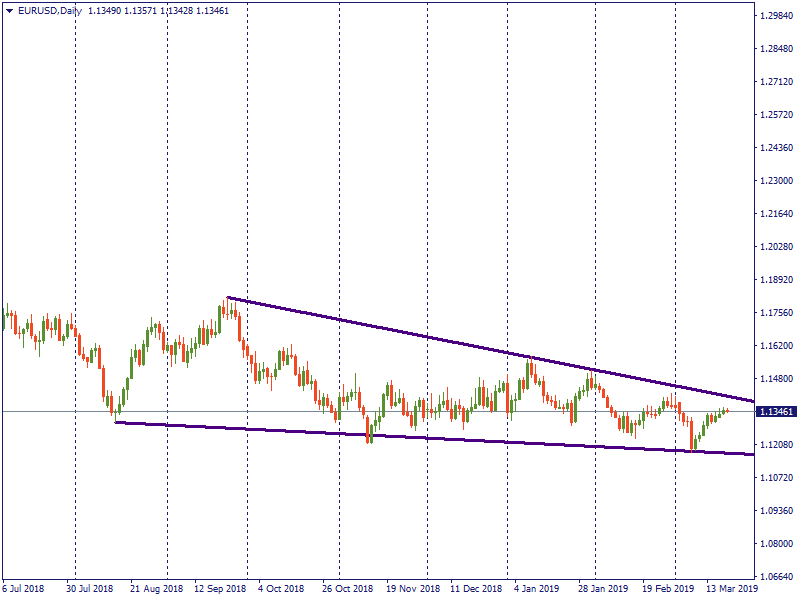Click the 30 Jul 2018 date label
The image size is (800, 600).
(91, 590)
